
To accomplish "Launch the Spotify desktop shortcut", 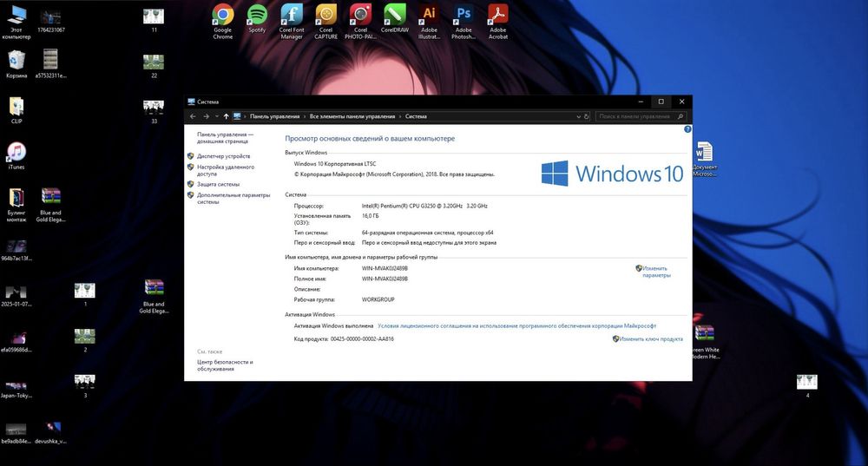I will [257, 15].
